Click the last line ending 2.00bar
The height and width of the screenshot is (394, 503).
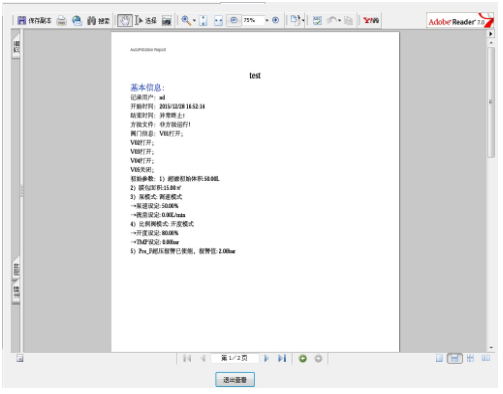click(183, 251)
